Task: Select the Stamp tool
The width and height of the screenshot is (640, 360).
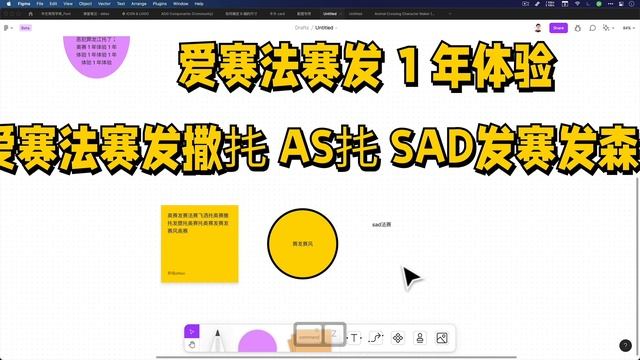Action: coord(420,338)
